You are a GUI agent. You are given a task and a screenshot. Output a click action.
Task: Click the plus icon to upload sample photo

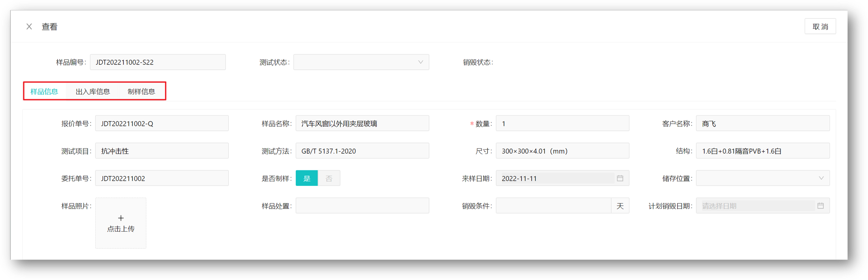point(121,218)
